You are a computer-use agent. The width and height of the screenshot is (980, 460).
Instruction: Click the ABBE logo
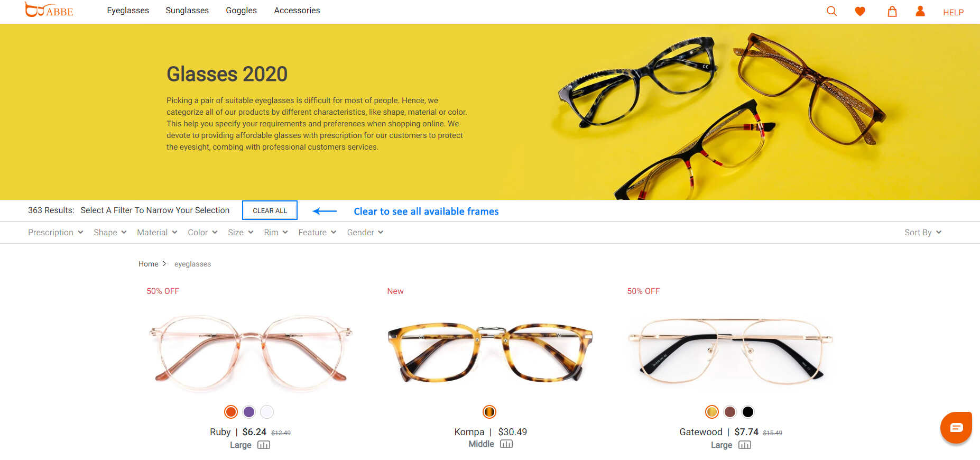point(49,10)
